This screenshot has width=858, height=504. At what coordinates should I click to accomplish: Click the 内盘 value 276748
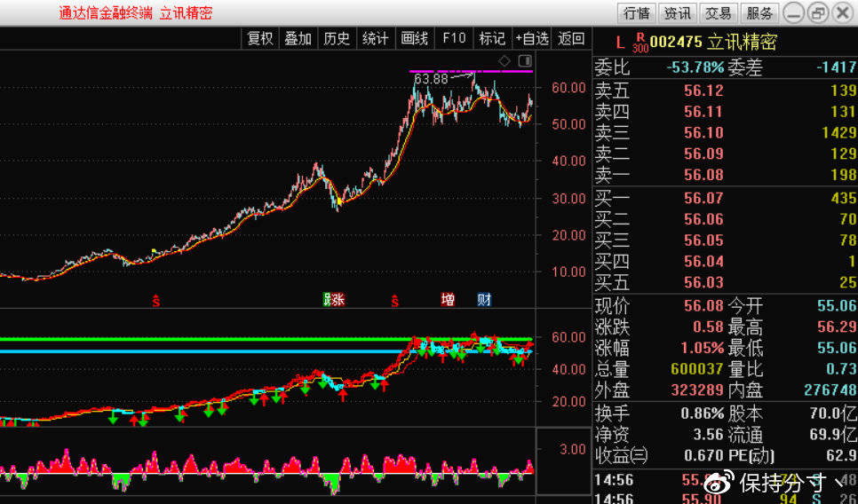tap(830, 390)
